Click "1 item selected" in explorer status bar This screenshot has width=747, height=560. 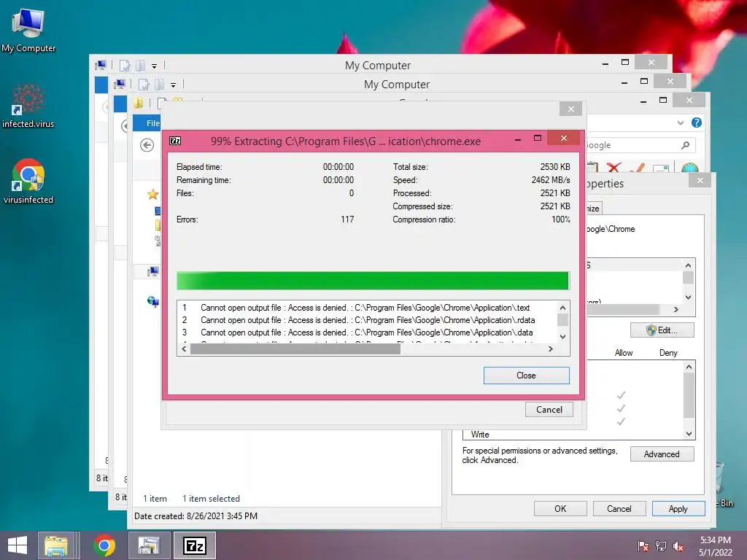(x=211, y=499)
